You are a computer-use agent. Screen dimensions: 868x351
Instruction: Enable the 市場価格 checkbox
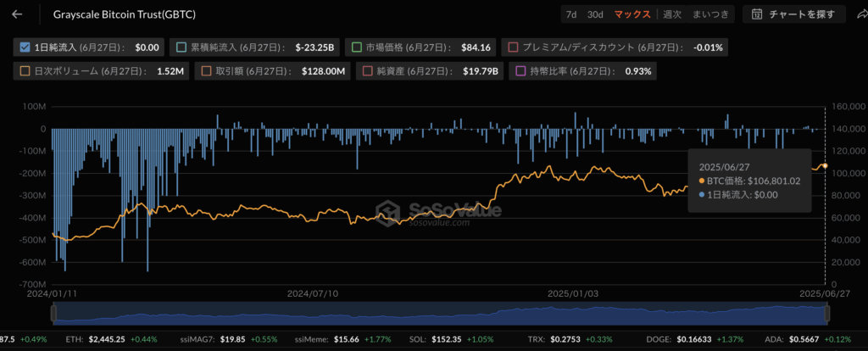pos(356,47)
